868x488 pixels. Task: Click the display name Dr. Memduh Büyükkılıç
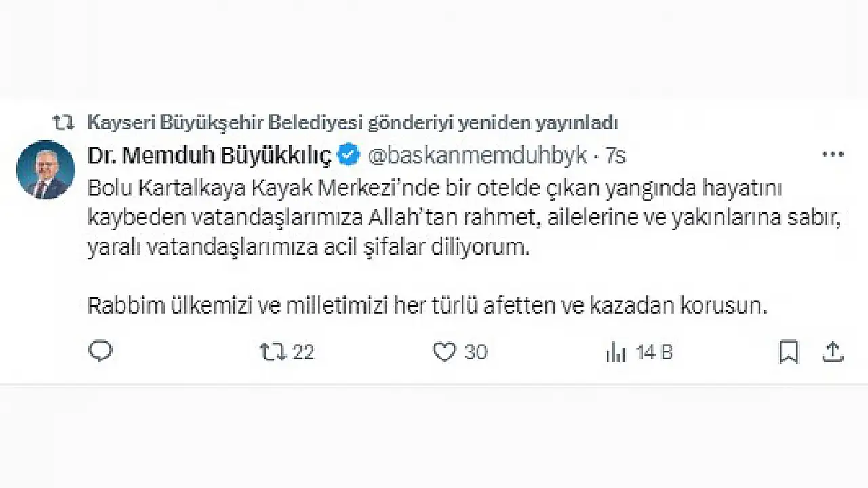pyautogui.click(x=209, y=155)
